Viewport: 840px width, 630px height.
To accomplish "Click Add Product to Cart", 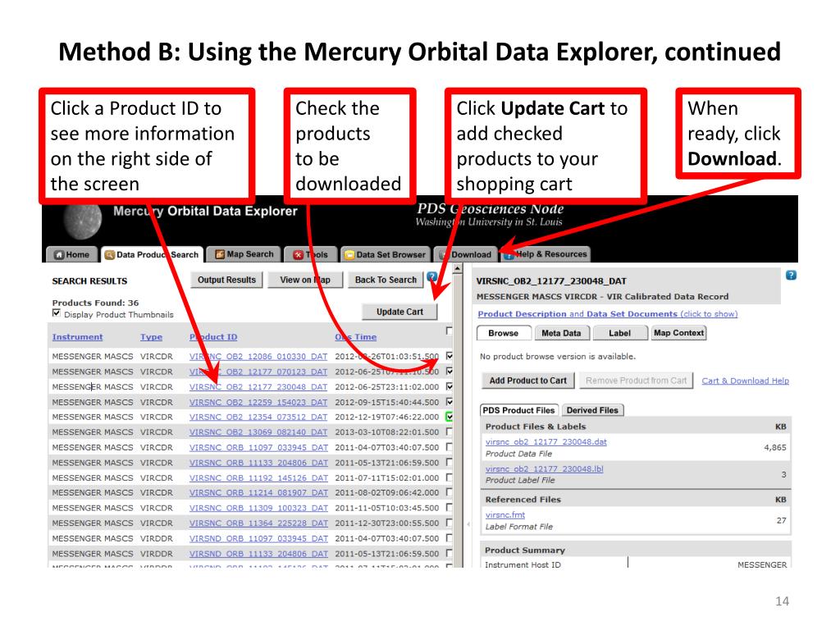I will [x=527, y=381].
